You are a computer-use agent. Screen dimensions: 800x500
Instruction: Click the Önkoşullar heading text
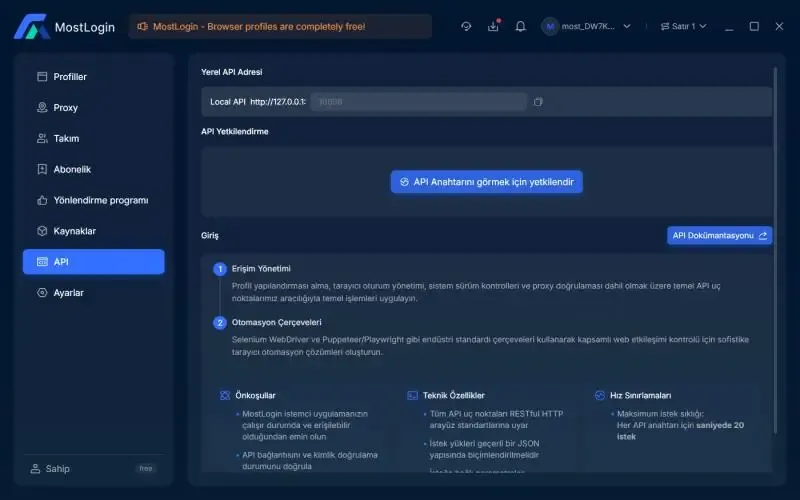[x=255, y=395]
